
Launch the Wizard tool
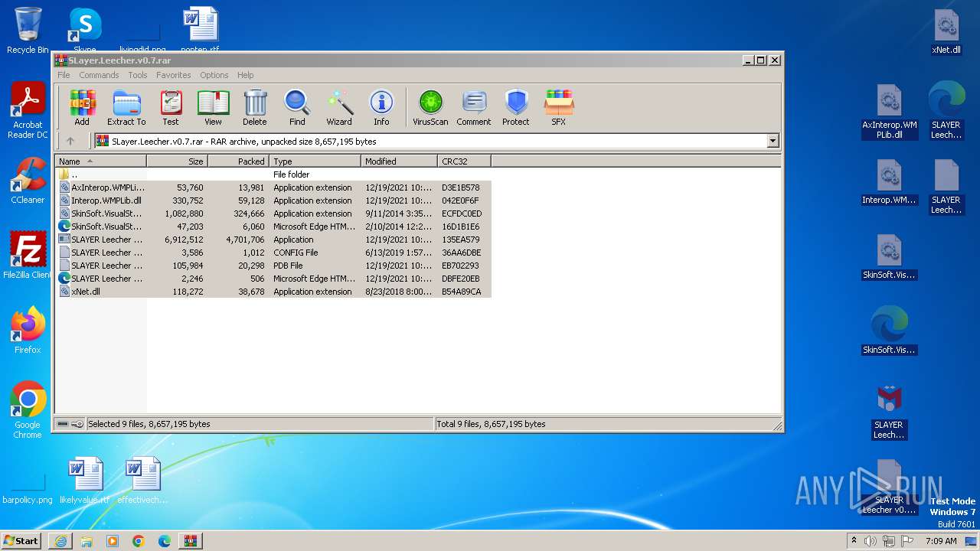coord(339,107)
